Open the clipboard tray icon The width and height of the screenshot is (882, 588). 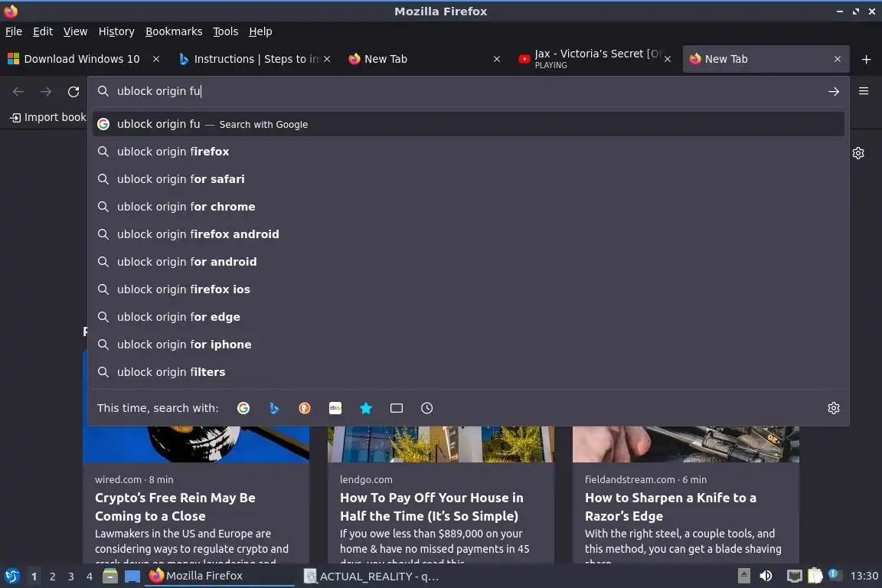[x=815, y=577]
